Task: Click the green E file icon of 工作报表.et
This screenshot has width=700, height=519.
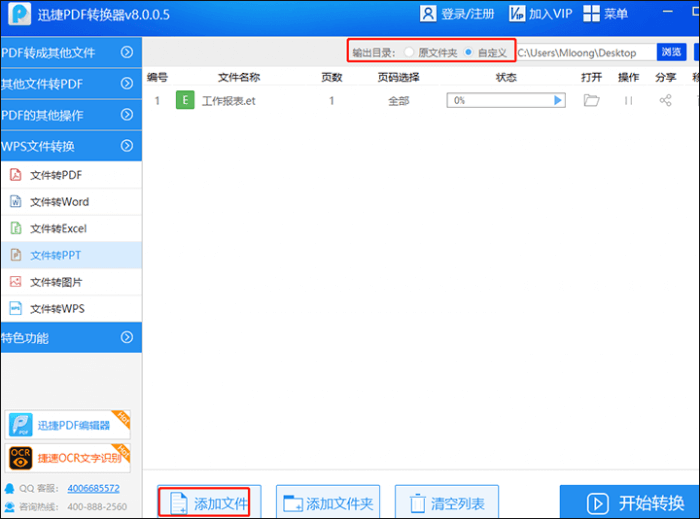Action: pyautogui.click(x=185, y=100)
